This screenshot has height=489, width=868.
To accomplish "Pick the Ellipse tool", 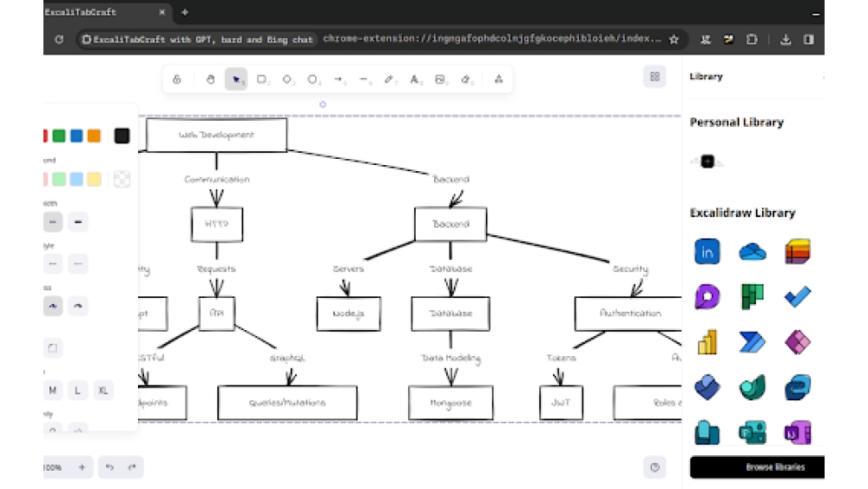I will 312,79.
